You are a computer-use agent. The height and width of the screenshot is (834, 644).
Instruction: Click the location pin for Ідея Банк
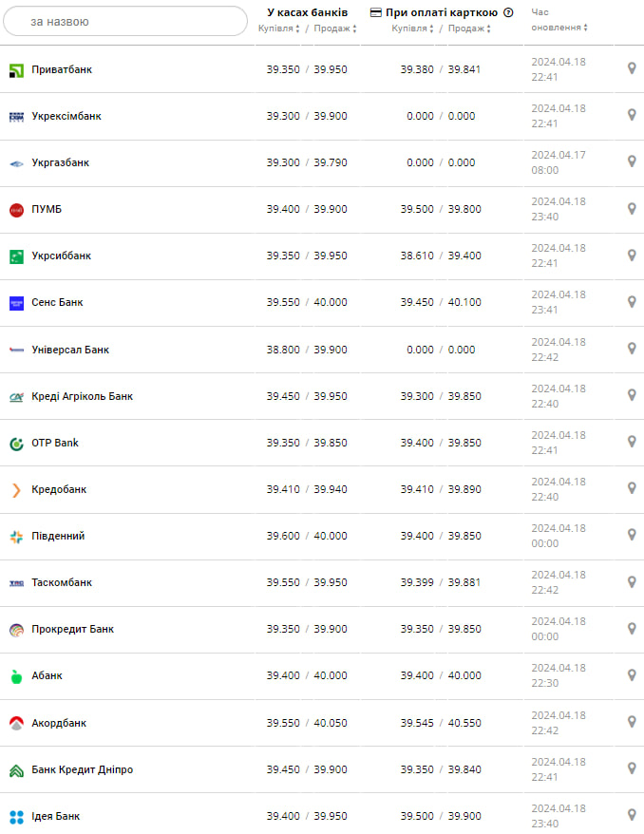coord(631,815)
